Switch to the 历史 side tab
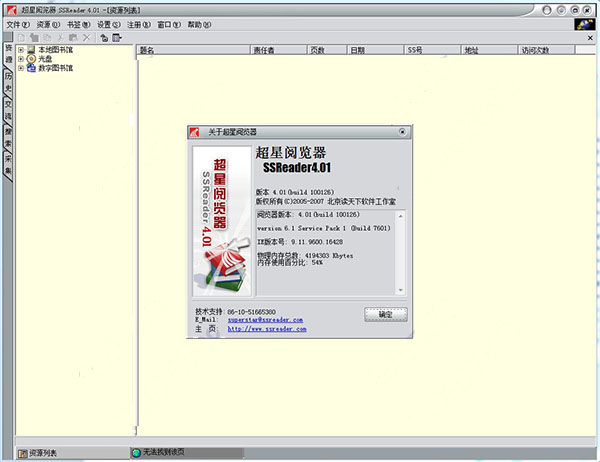The width and height of the screenshot is (600, 462). (x=8, y=82)
